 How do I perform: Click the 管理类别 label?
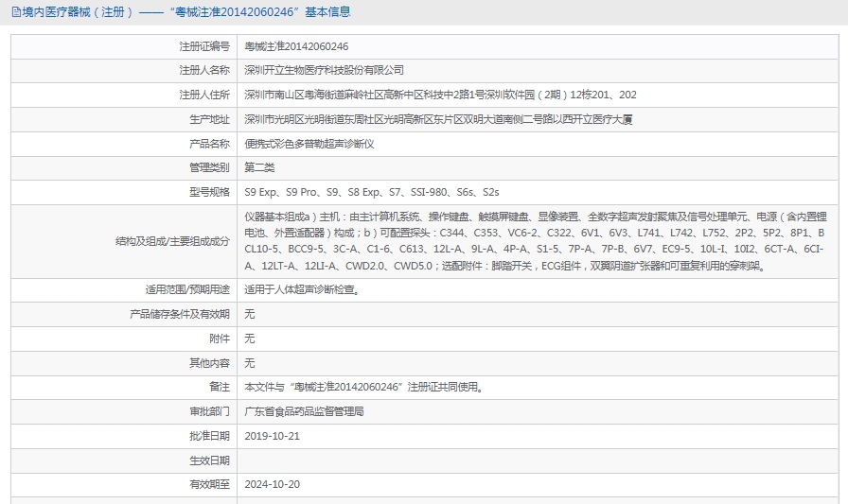pos(209,167)
